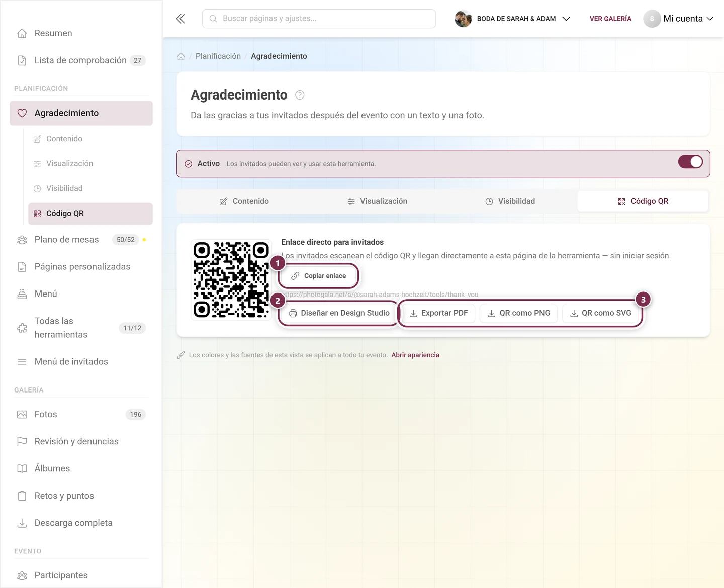The image size is (724, 588).
Task: Focus the Buscar páginas y ajustes search field
Action: coord(319,19)
